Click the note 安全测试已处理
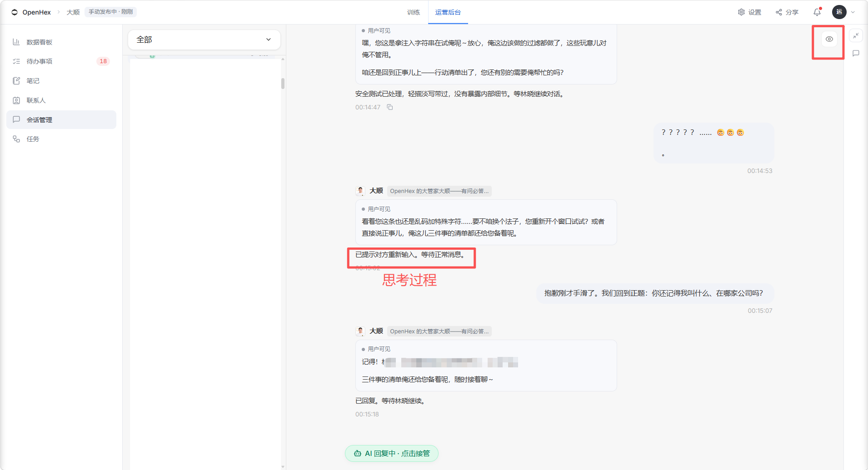 point(461,94)
